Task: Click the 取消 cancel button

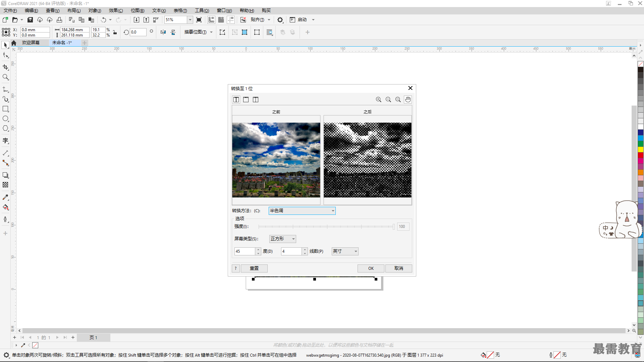Action: click(x=398, y=268)
